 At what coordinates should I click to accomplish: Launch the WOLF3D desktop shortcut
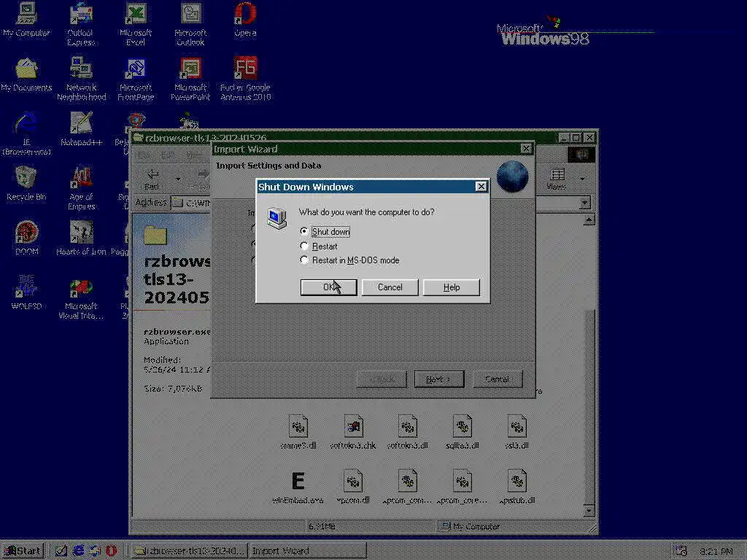26,293
